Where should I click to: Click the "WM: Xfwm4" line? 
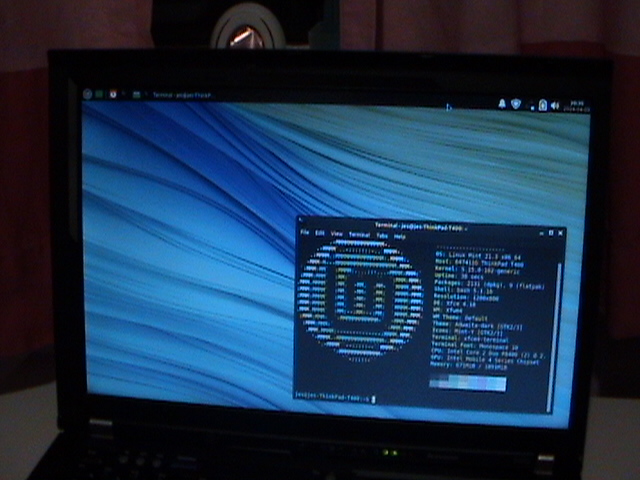click(x=448, y=311)
